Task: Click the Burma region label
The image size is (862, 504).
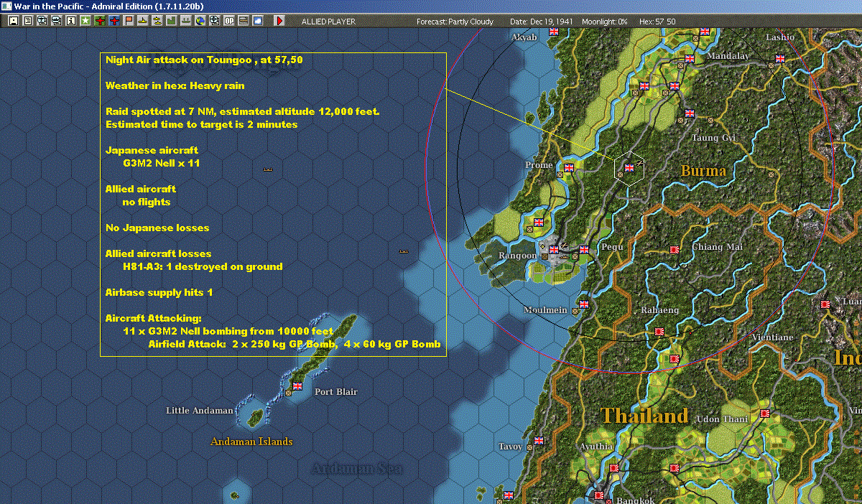Action: click(x=703, y=171)
